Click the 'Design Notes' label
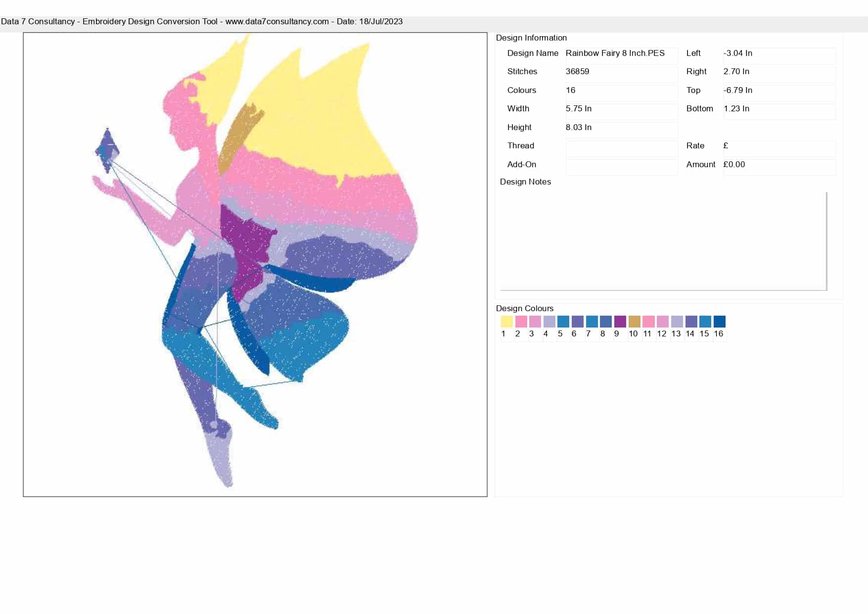 pos(525,182)
